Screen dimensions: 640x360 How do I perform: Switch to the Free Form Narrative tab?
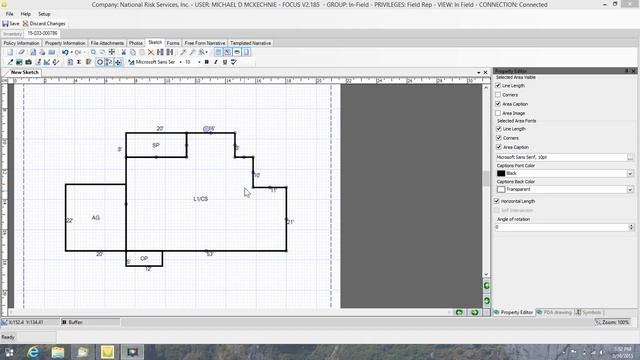pos(204,43)
